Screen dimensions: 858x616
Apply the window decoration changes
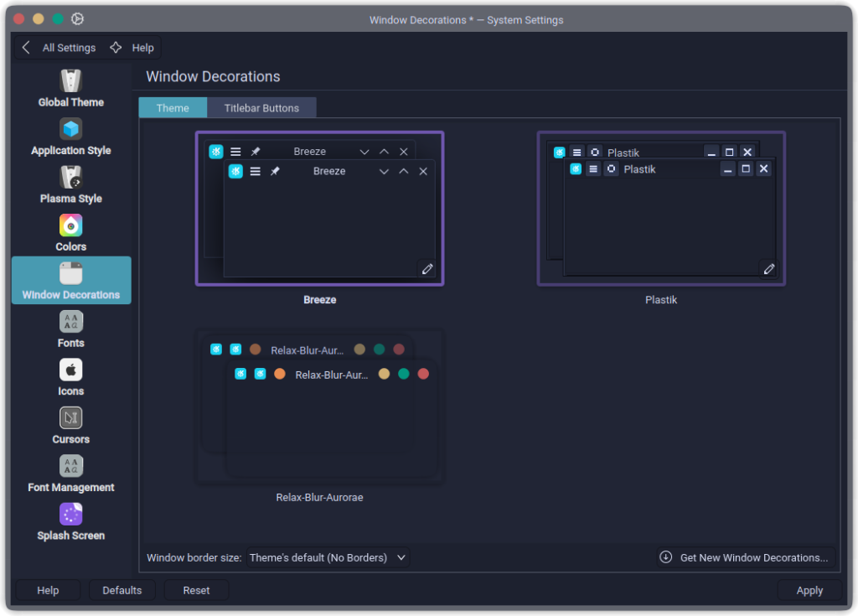[809, 590]
